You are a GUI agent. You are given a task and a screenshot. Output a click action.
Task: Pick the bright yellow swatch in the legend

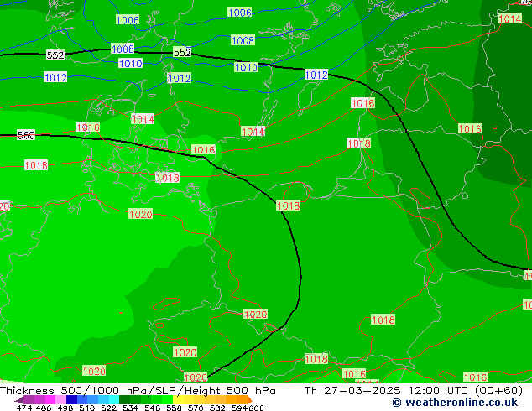[x=178, y=400]
